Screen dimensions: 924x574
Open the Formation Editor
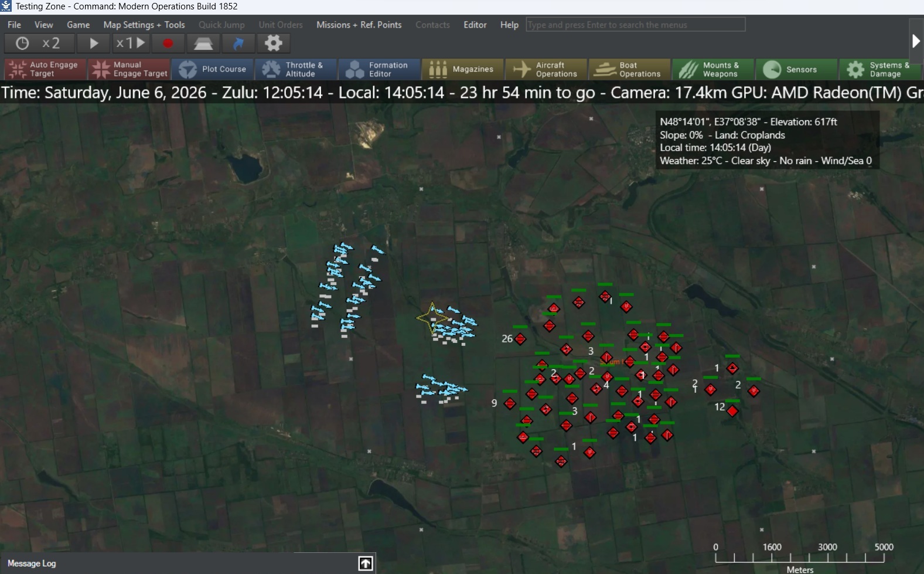click(380, 69)
